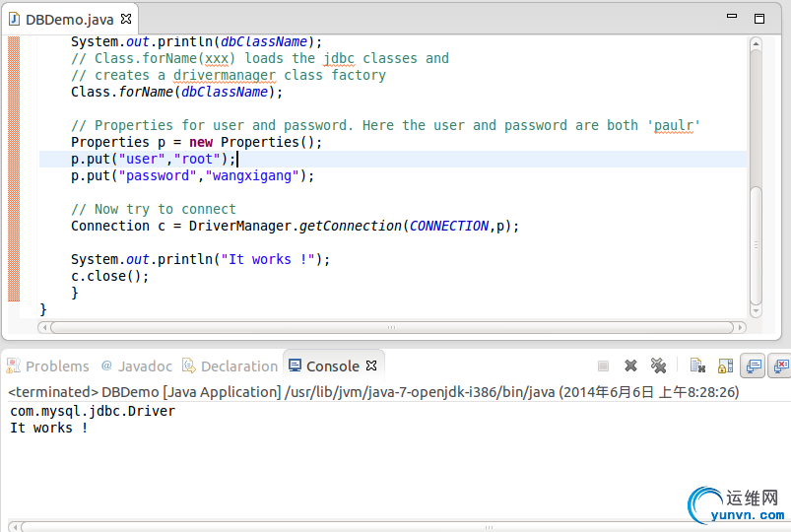Click the underlined word drivermanager in comment
Viewport: 791px width, 532px height.
tap(225, 75)
